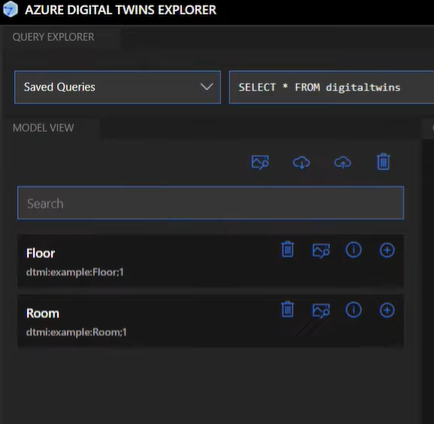Focus the model Search field
This screenshot has height=424, width=434.
(x=210, y=203)
